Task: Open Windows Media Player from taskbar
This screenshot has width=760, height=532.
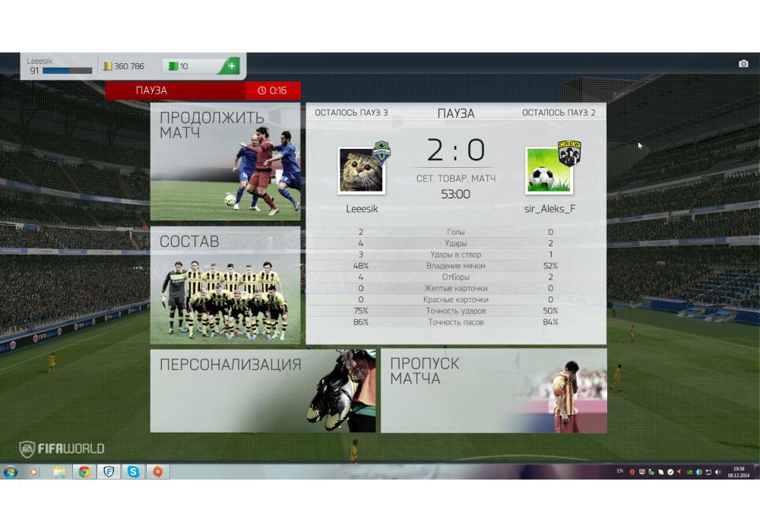Action: (34, 471)
